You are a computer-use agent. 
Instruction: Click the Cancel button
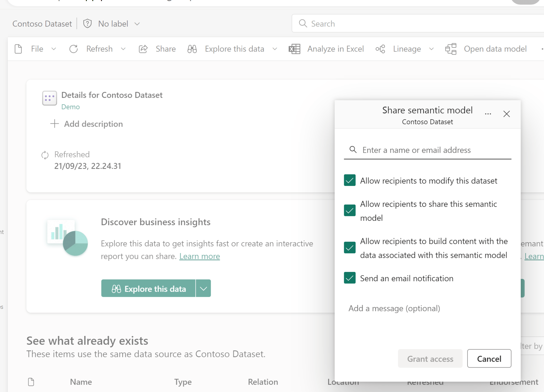[x=489, y=359]
